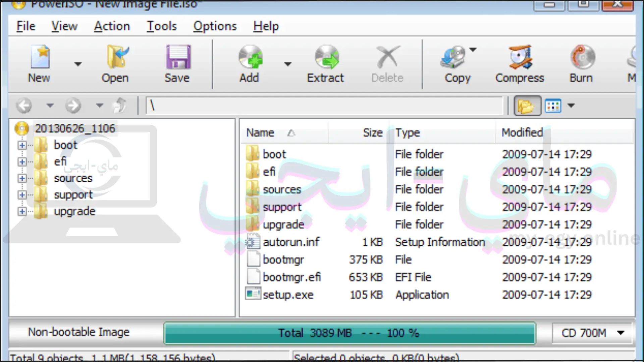Screen dimensions: 644x362
Task: Expand the boot folder tree
Action: point(21,145)
